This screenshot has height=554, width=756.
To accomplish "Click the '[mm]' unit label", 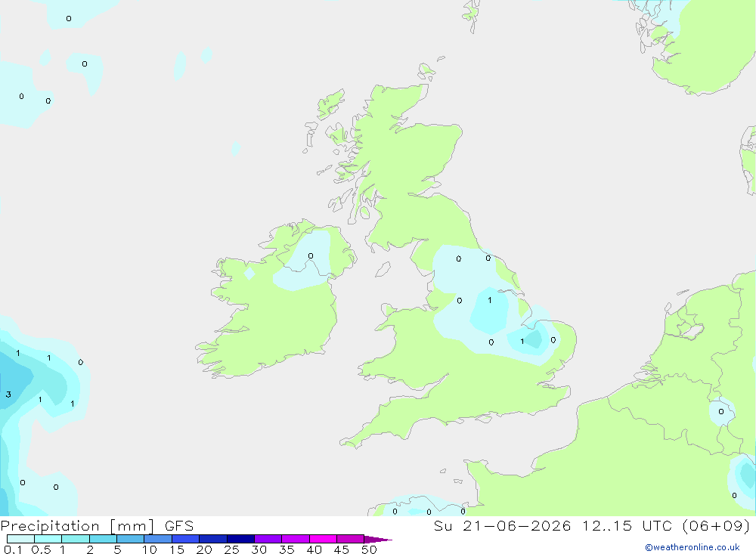I will tap(132, 526).
